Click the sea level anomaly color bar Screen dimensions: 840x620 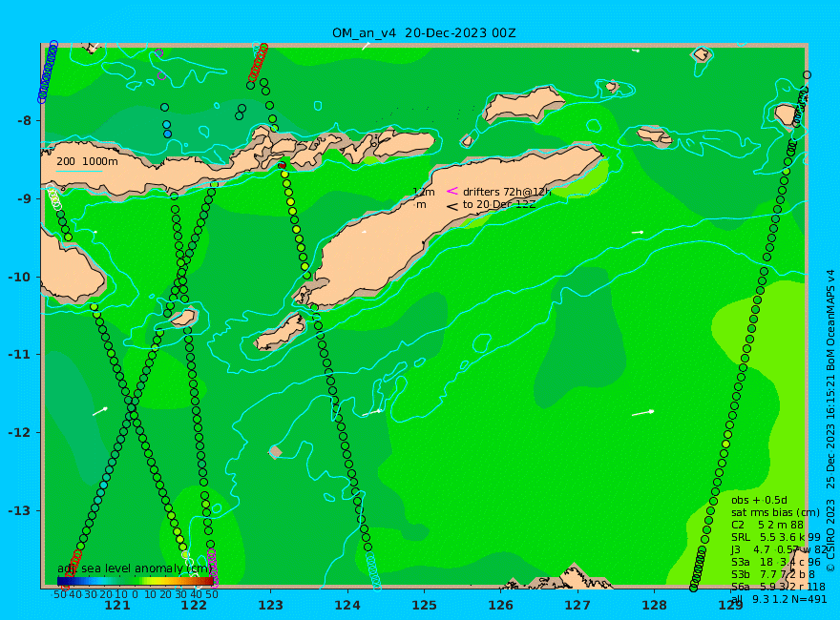pos(136,581)
